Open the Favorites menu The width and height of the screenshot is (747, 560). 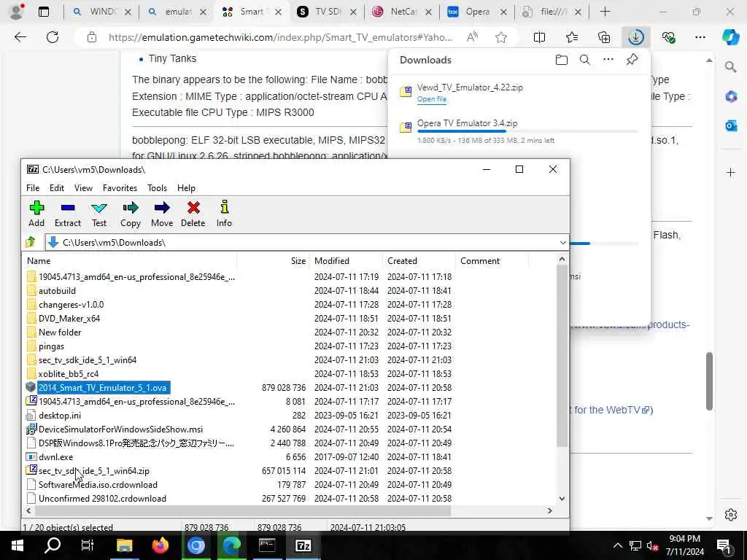[120, 188]
